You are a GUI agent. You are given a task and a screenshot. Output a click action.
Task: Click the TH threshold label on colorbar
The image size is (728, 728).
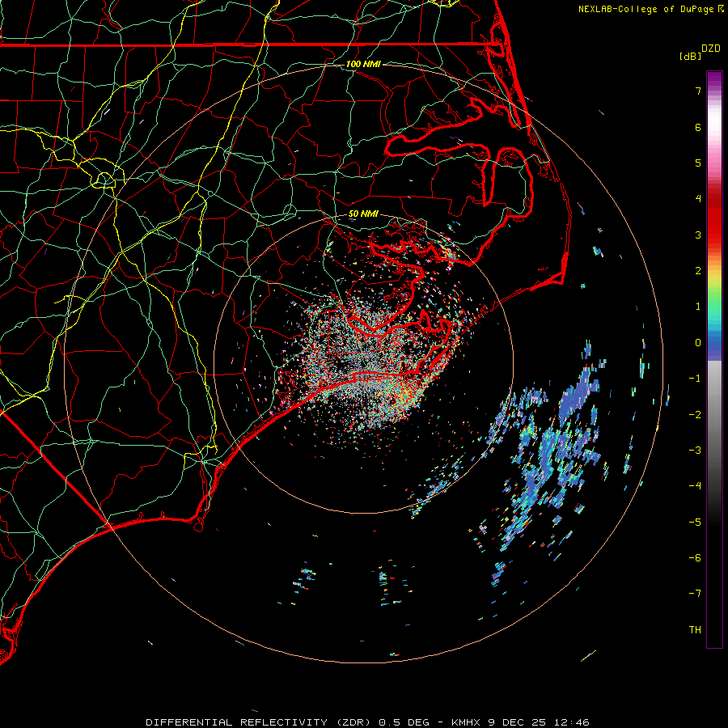(x=695, y=630)
